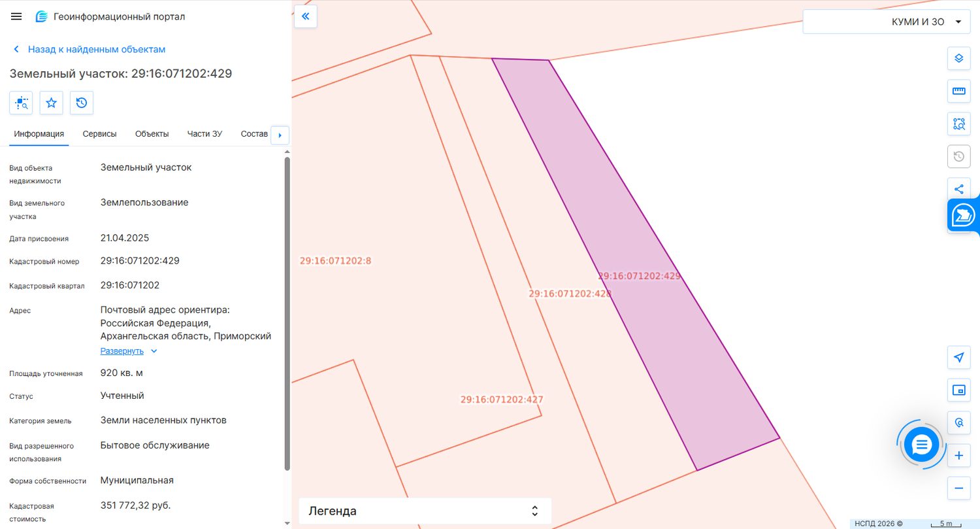Click parcel label 29:16:071202:427 on map
Viewport: 980px width, 529px height.
tap(502, 400)
